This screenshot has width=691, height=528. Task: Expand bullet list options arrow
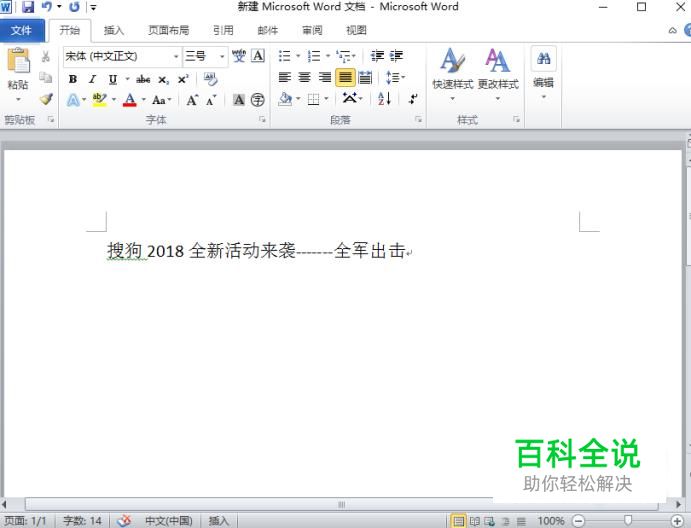click(298, 56)
